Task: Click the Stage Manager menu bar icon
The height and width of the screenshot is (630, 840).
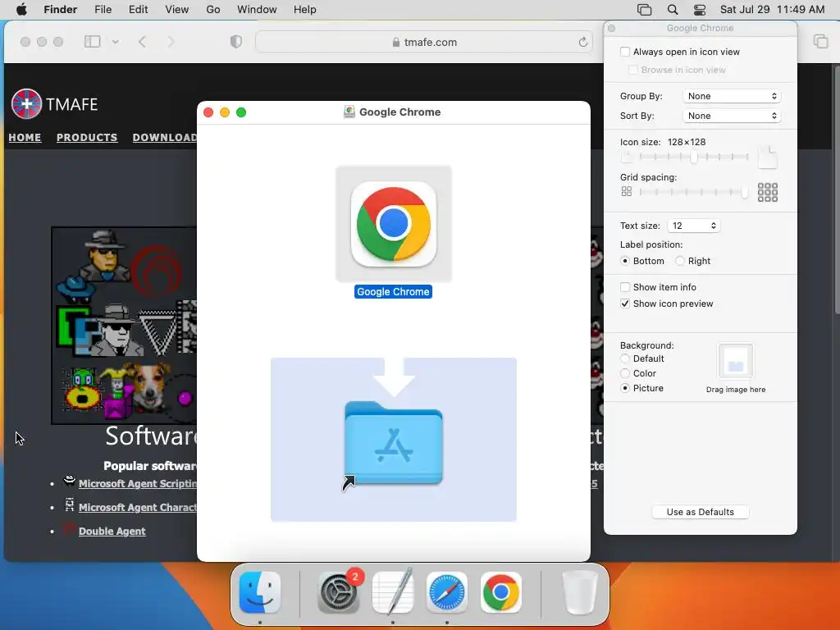Action: pos(645,10)
